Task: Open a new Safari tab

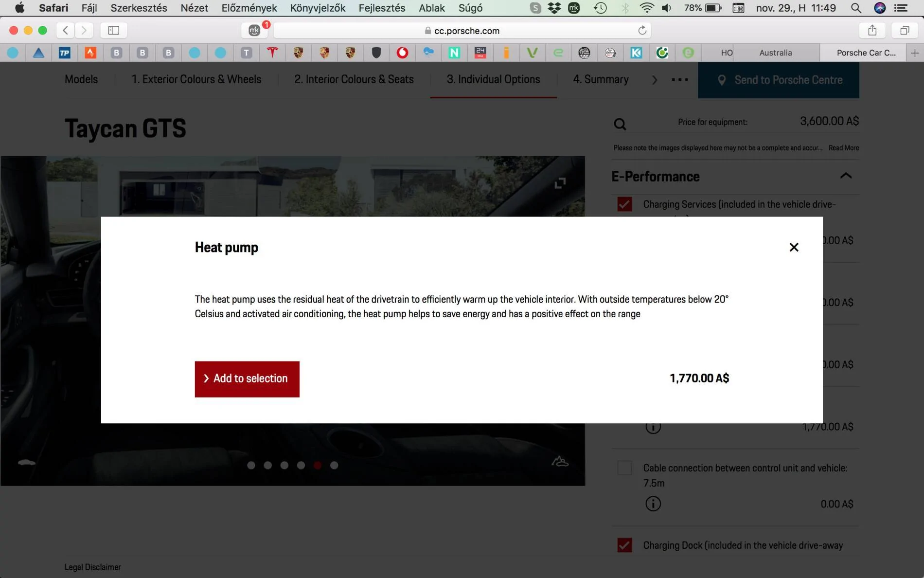Action: (915, 53)
